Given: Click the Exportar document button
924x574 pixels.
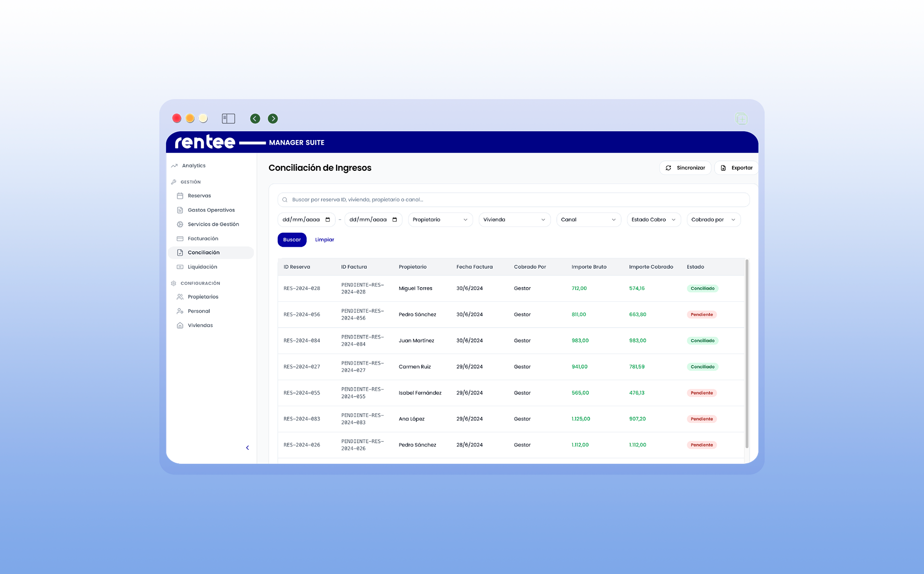Looking at the screenshot, I should (x=736, y=168).
